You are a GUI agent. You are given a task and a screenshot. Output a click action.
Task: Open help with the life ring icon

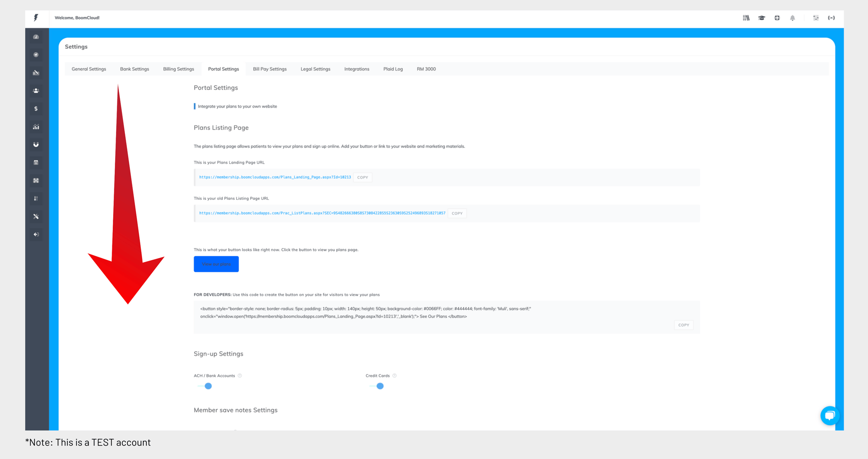(x=777, y=18)
